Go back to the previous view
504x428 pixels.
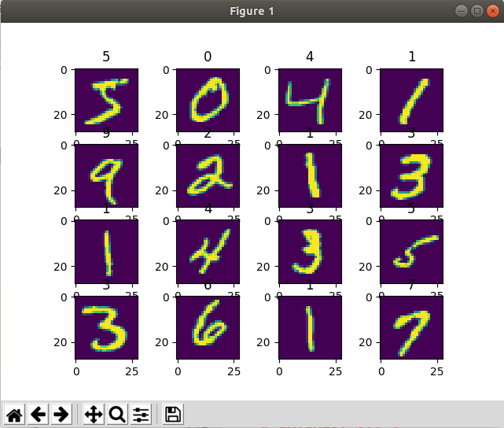(38, 414)
